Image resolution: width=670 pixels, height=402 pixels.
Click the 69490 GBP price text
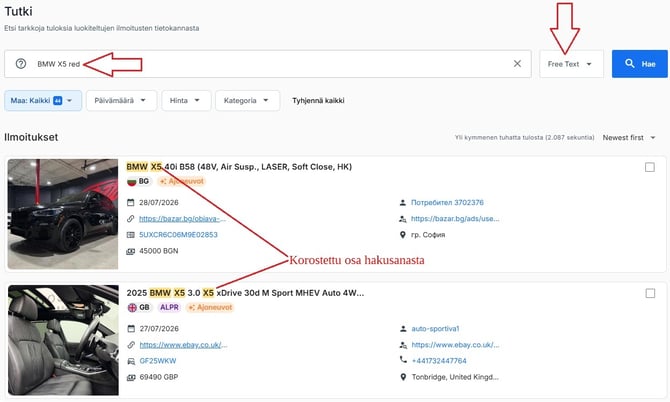click(x=159, y=377)
